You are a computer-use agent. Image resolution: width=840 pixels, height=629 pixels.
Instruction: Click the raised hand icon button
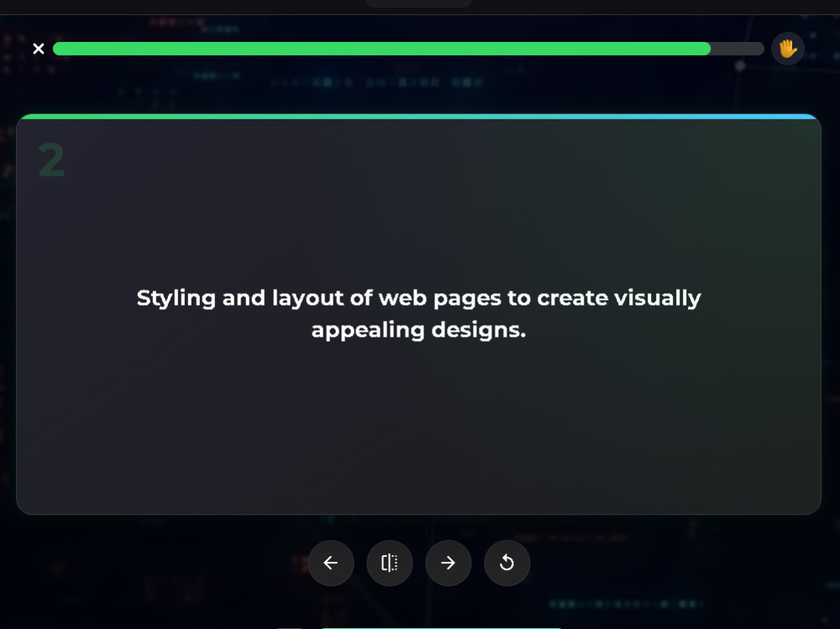tap(788, 49)
